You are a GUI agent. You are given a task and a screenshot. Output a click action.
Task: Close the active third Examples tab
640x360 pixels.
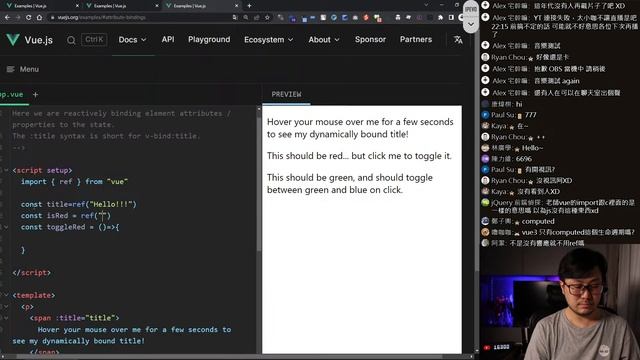(x=236, y=6)
